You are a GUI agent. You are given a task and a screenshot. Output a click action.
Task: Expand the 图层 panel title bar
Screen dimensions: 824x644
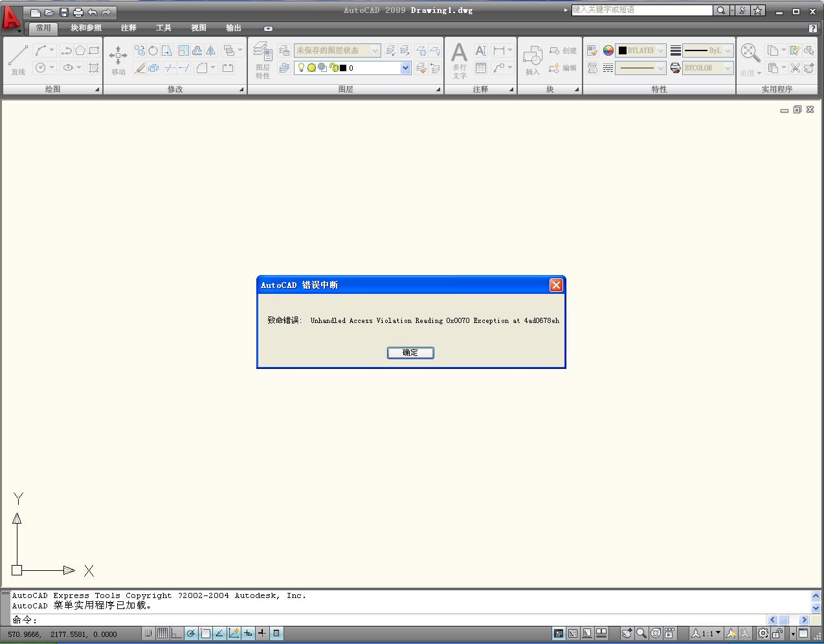(346, 89)
